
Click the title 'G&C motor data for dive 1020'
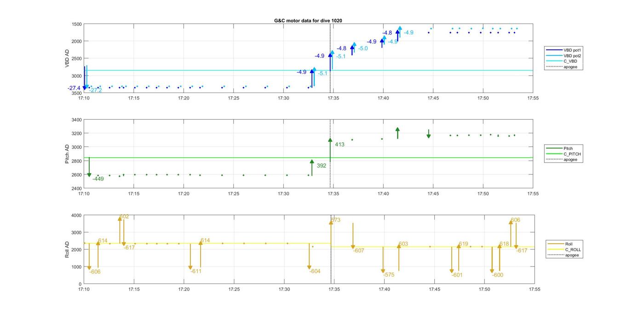click(x=308, y=21)
